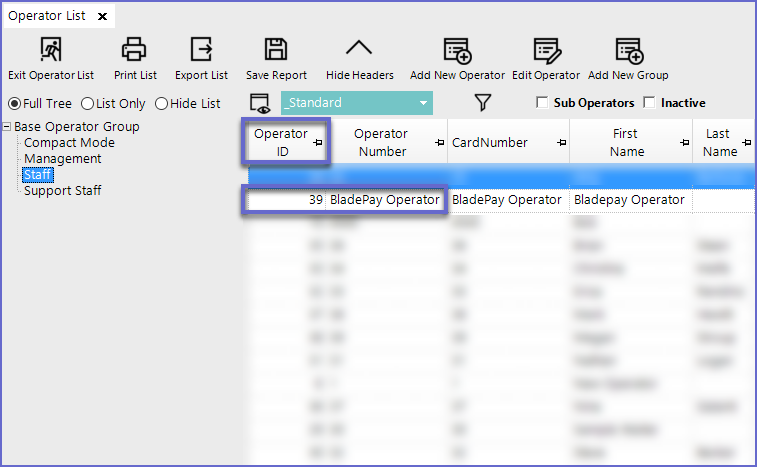Click the Add New Group icon
Image resolution: width=757 pixels, height=467 pixels.
point(627,50)
